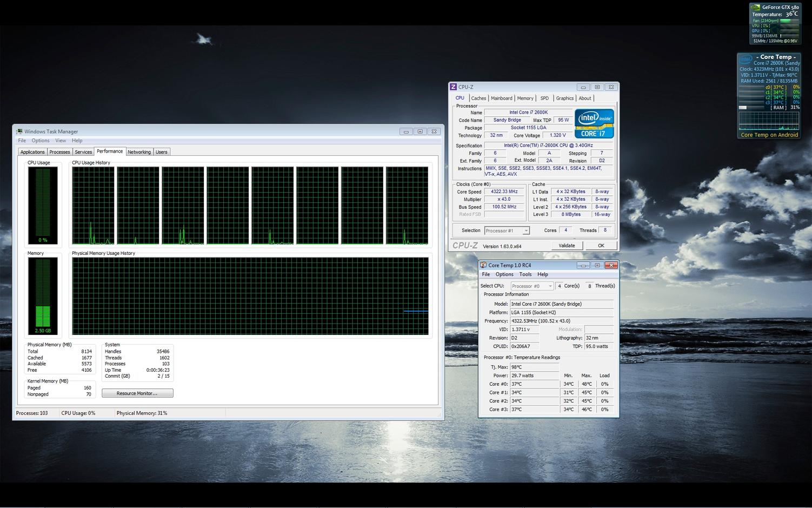Click Code Name field Sandy Bridge in CPU-Z

pyautogui.click(x=507, y=120)
